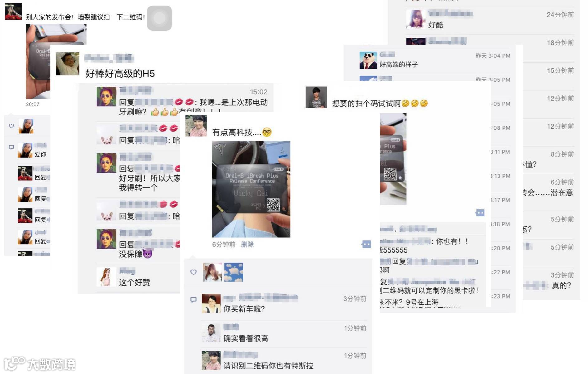
Task: Tap the comment bubble icon beside 爱你
Action: click(12, 147)
